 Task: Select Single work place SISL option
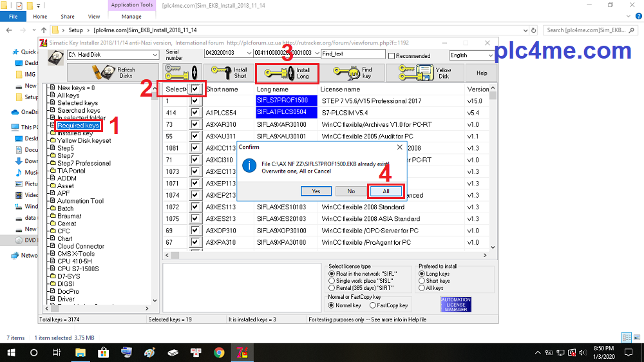click(x=332, y=281)
